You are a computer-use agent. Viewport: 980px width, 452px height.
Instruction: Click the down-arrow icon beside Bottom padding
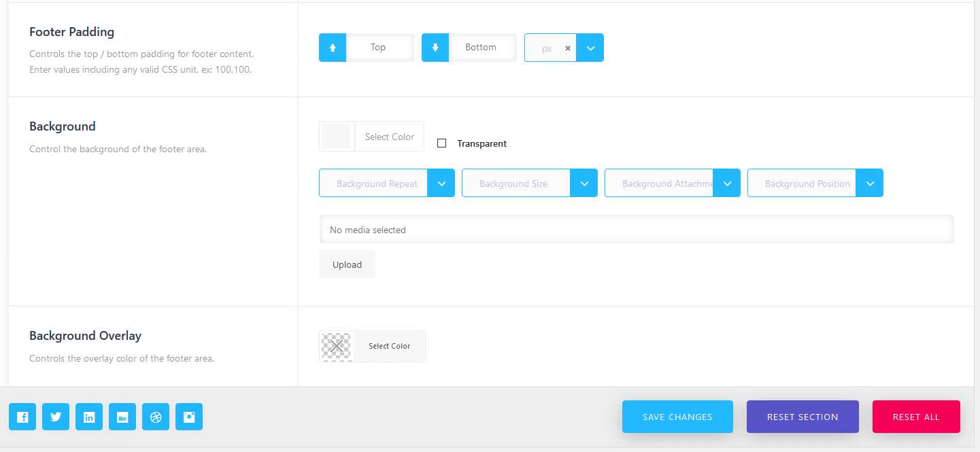pos(435,48)
